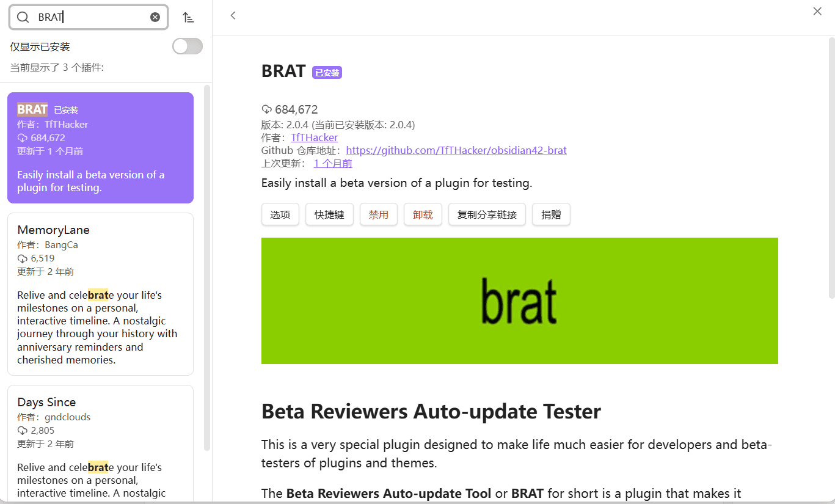Go back with the left chevron
The width and height of the screenshot is (835, 504).
click(233, 16)
